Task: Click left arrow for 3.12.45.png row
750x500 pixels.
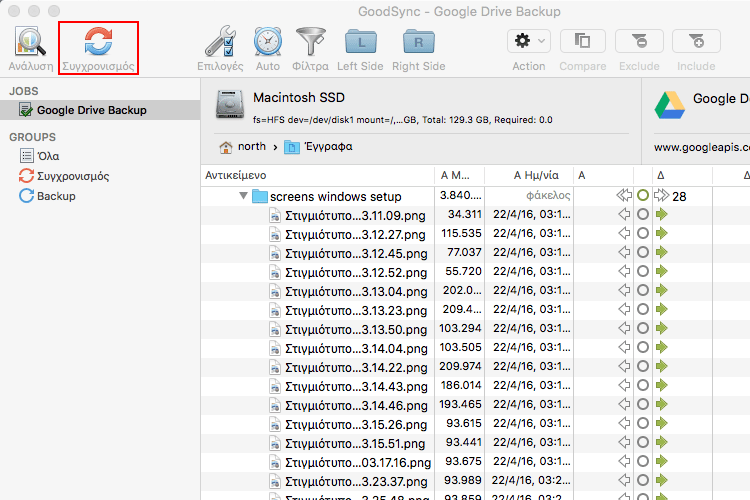Action: 624,252
